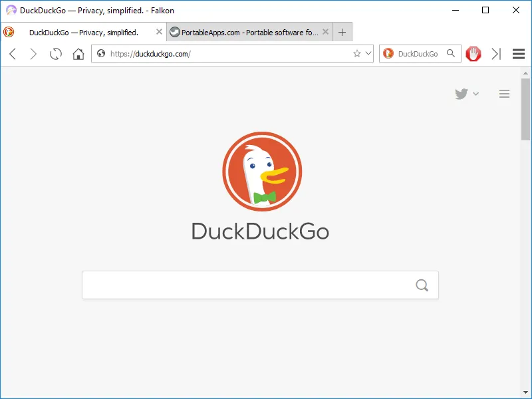The image size is (532, 399).
Task: Open the search engine selector DuckDuckGo icon
Action: (x=388, y=54)
